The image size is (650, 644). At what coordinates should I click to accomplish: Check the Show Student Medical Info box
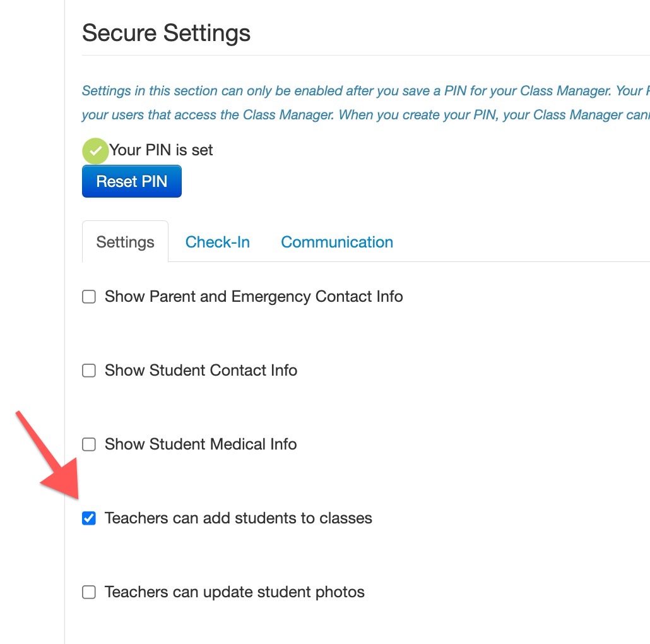(x=89, y=444)
